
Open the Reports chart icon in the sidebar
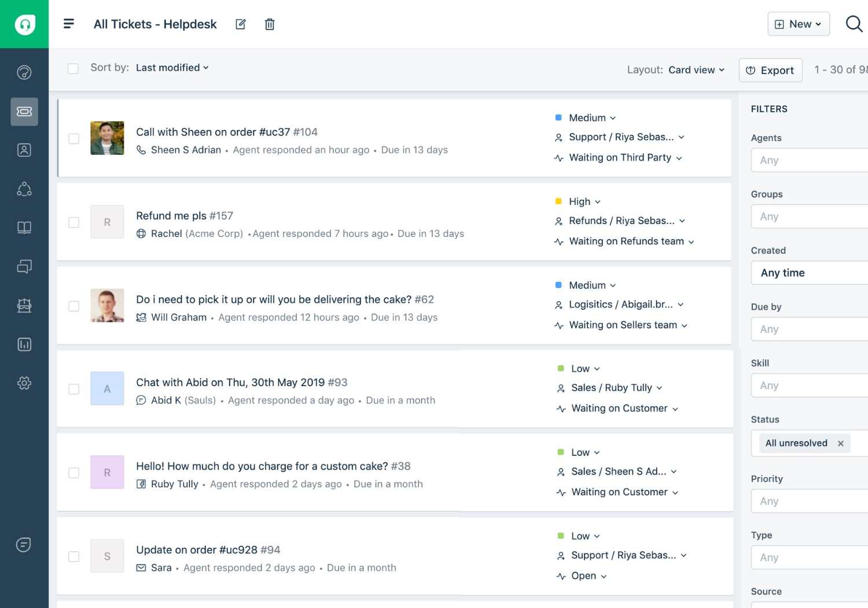[24, 345]
